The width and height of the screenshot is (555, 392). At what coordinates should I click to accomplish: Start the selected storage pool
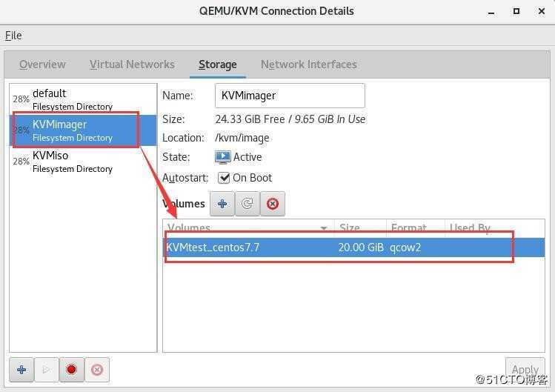pos(47,370)
